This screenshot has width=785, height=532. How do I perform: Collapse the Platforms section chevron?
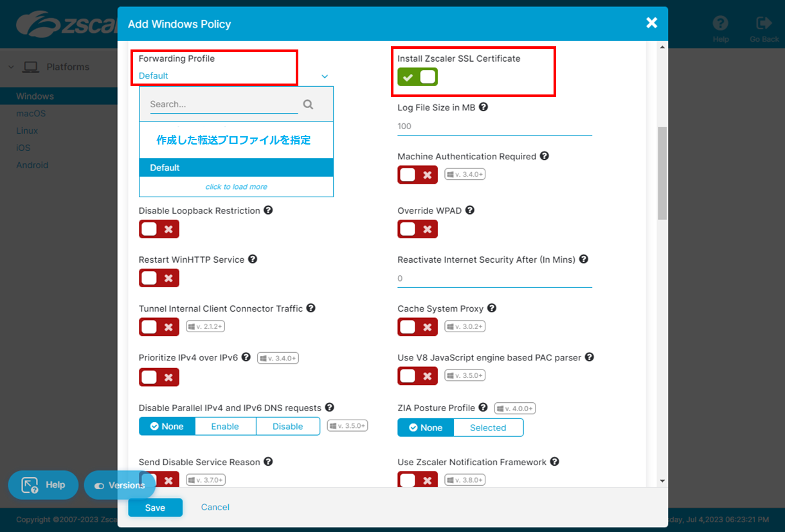click(x=11, y=67)
